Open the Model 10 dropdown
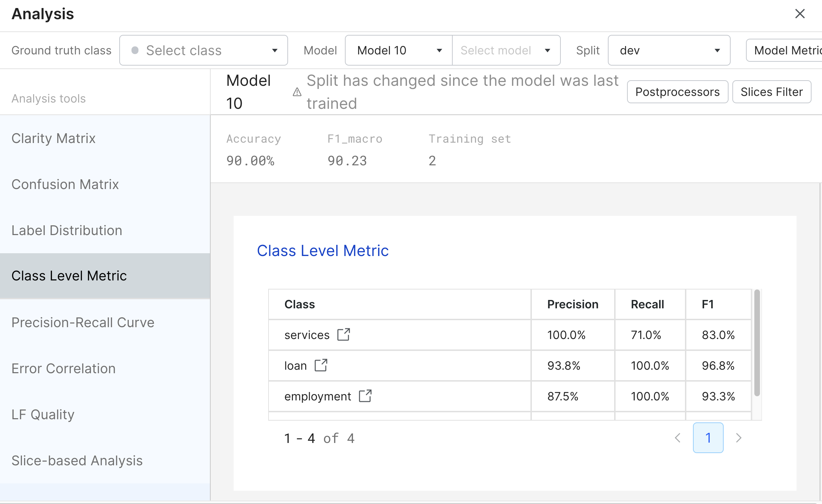Image resolution: width=822 pixels, height=504 pixels. coord(399,50)
